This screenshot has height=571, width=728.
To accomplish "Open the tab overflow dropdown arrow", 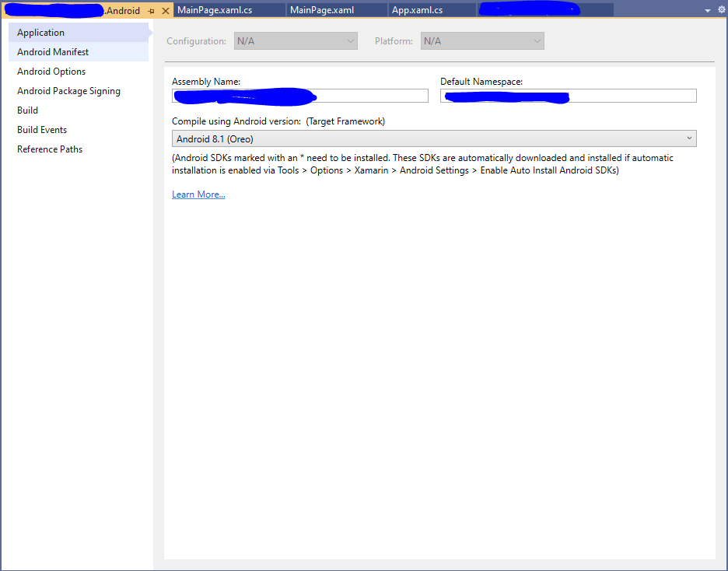I will tap(707, 10).
